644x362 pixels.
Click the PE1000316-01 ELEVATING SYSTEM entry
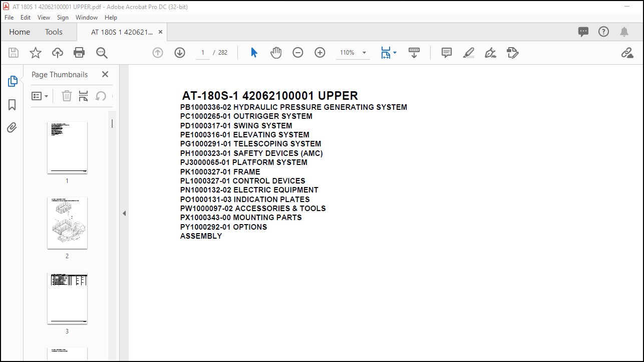click(x=245, y=134)
